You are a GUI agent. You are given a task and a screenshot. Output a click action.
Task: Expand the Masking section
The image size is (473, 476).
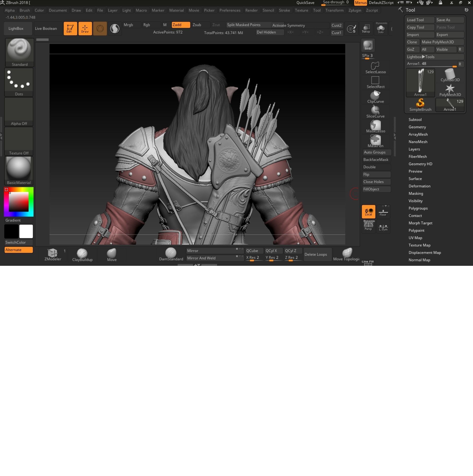(416, 193)
